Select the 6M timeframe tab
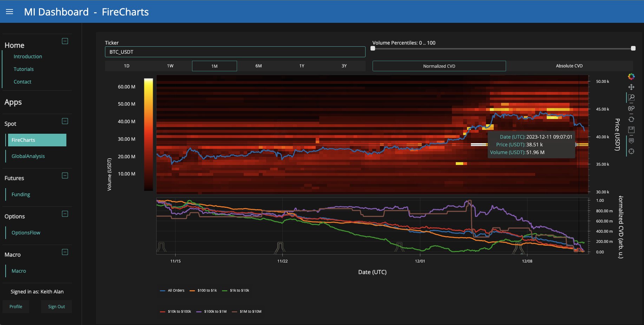644x325 pixels. click(x=258, y=66)
